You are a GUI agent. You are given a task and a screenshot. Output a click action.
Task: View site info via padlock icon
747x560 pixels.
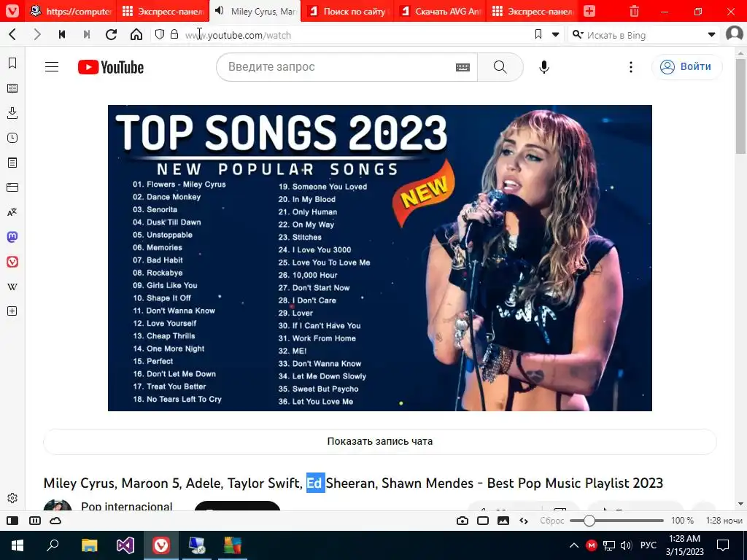point(174,34)
